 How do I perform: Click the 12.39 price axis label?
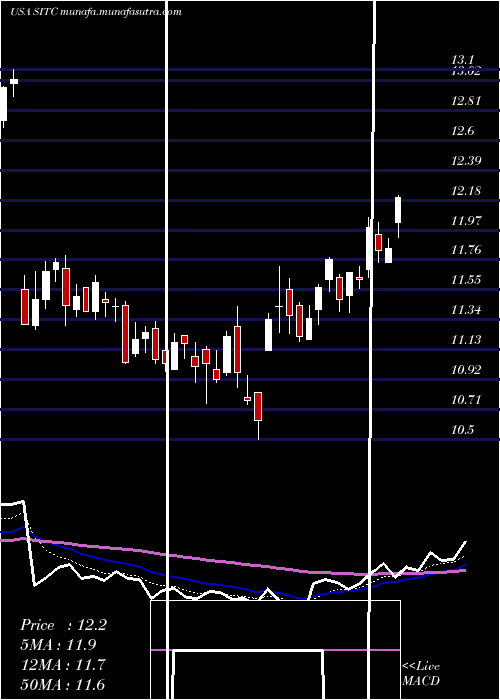466,161
